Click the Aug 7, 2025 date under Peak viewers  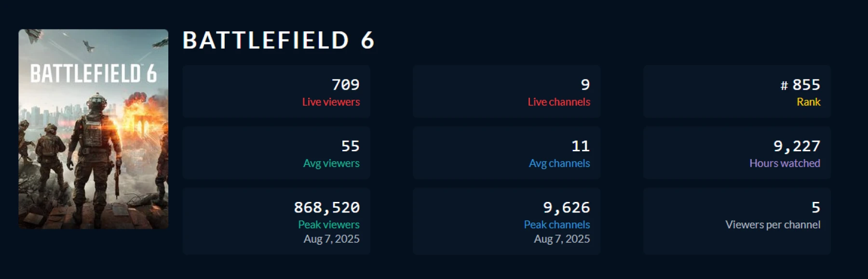pos(331,239)
